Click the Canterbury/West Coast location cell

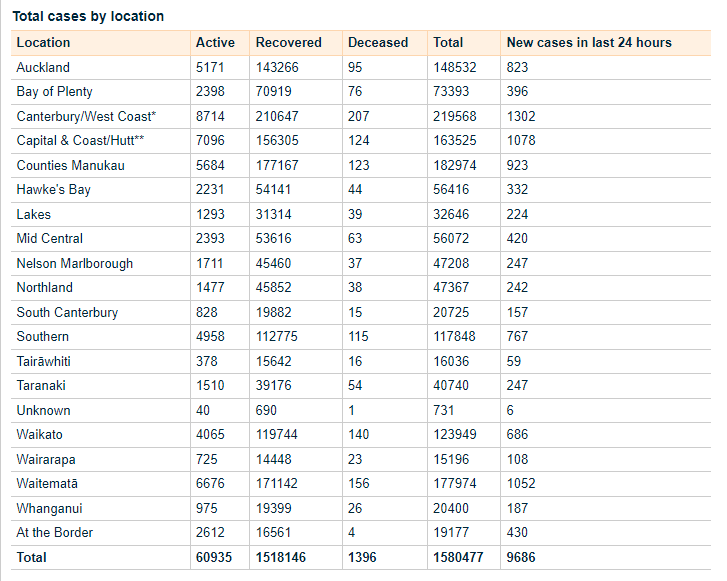click(86, 116)
